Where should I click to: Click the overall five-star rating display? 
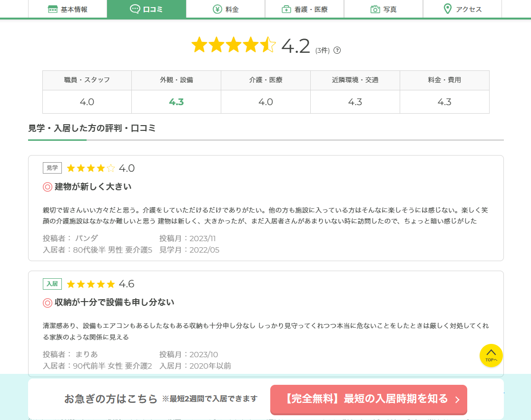[x=234, y=46]
